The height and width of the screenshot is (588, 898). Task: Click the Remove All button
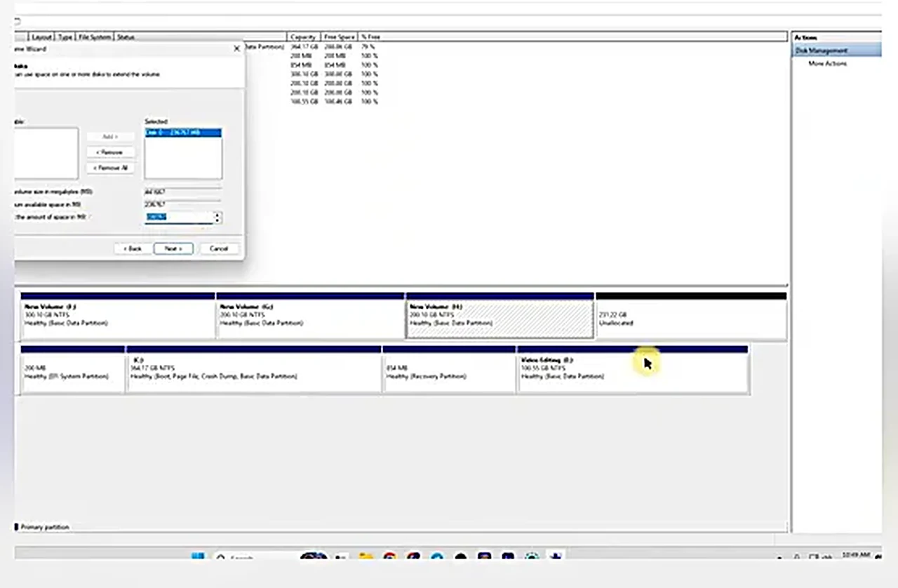(x=110, y=168)
